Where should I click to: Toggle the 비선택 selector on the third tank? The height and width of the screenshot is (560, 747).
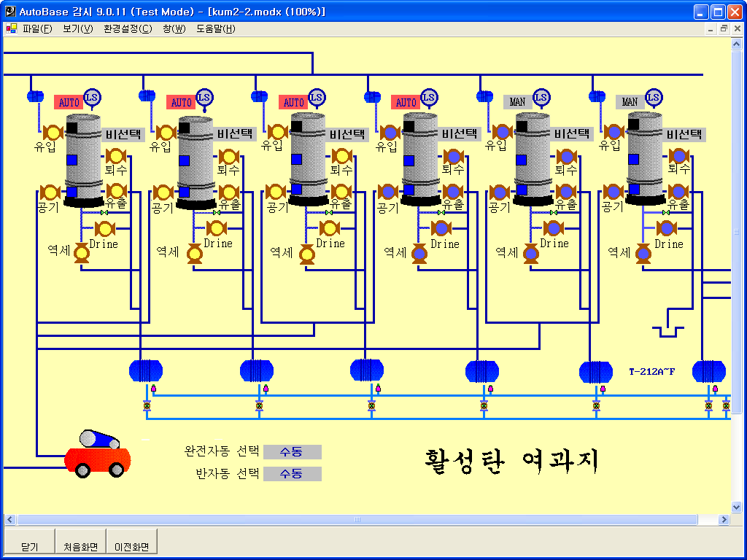pos(349,134)
